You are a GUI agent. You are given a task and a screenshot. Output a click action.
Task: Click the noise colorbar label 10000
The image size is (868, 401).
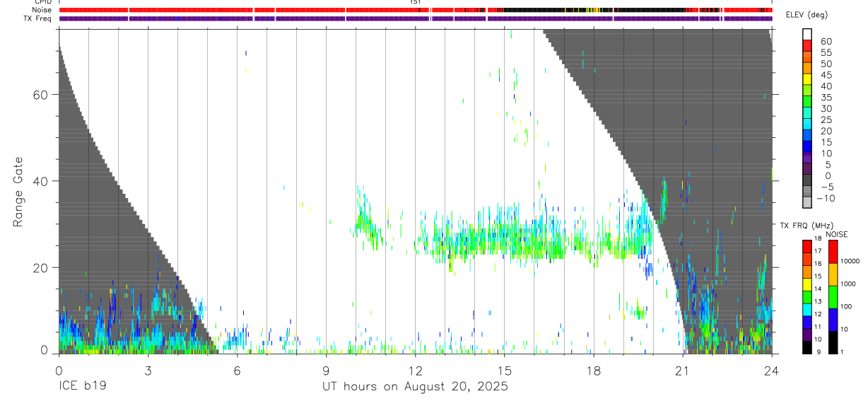850,261
